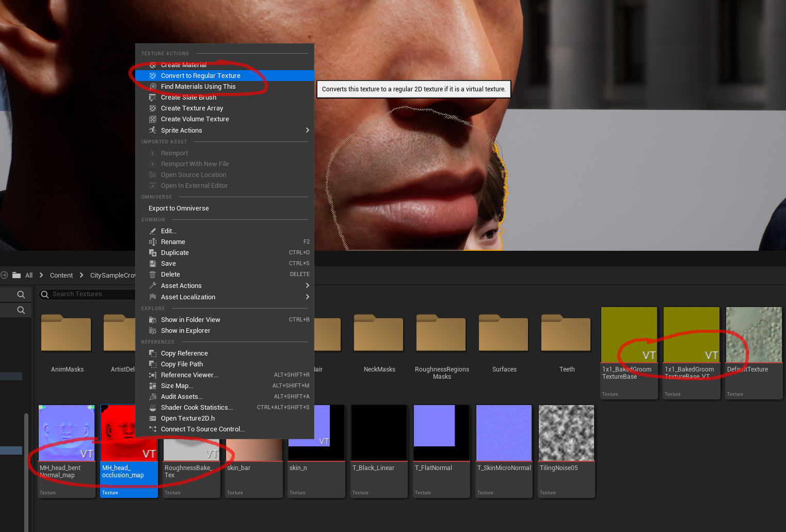
Task: Click the folder icon before All
Action: (x=17, y=275)
